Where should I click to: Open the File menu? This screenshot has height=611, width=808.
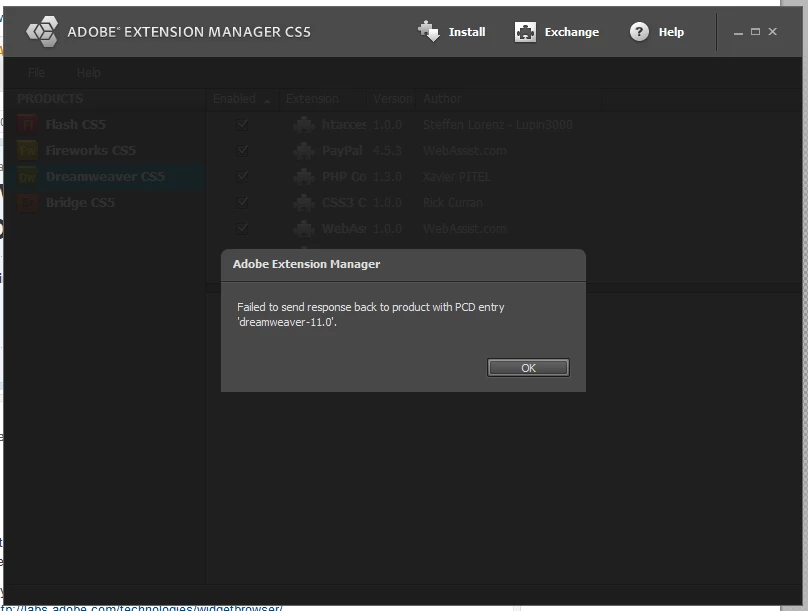(36, 73)
